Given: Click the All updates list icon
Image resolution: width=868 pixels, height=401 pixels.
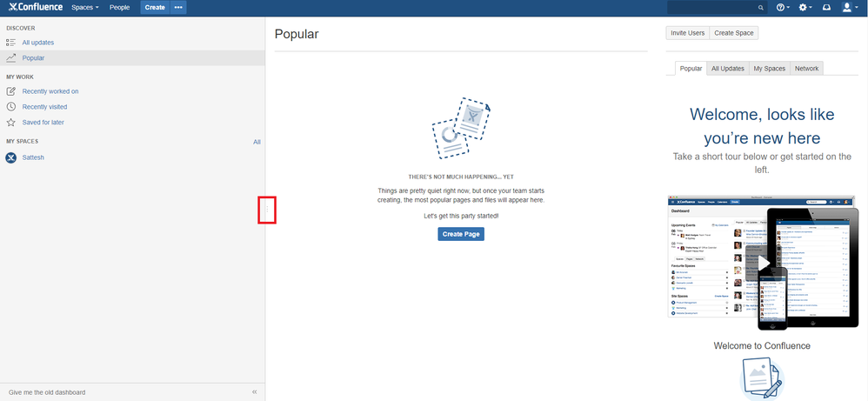Looking at the screenshot, I should [10, 42].
